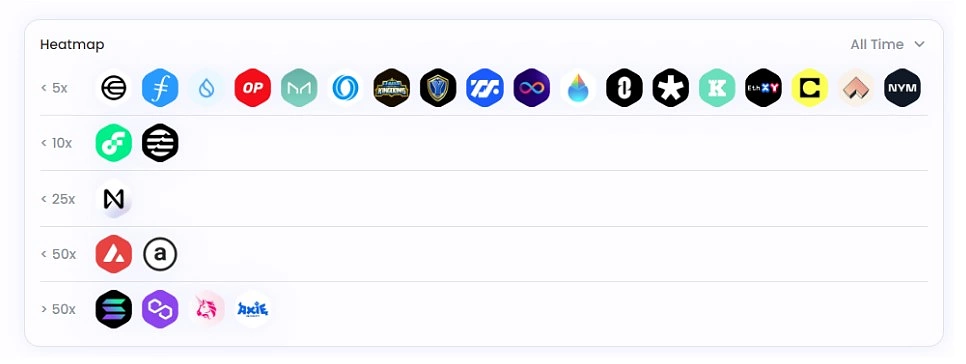Screen dimensions: 966x364
Task: Click the pink Uniswap unicorn icon
Action: pyautogui.click(x=206, y=309)
